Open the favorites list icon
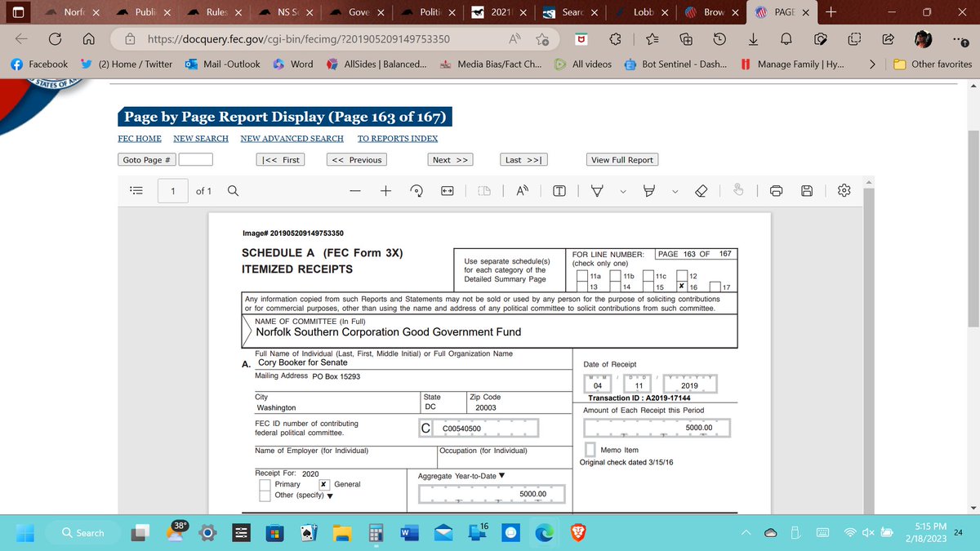Image resolution: width=980 pixels, height=551 pixels. tap(652, 39)
